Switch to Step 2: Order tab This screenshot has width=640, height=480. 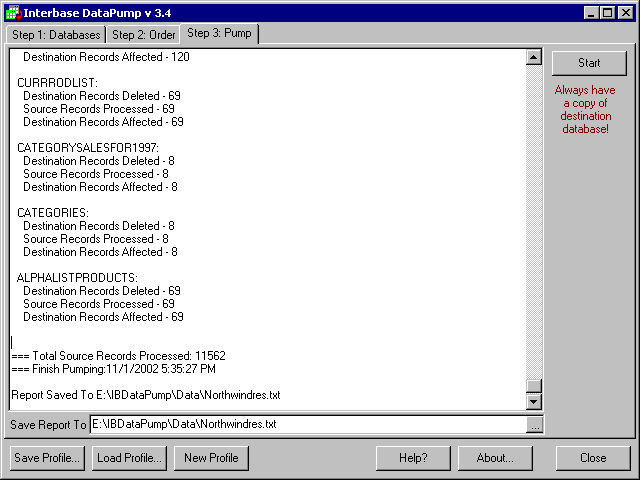(143, 35)
